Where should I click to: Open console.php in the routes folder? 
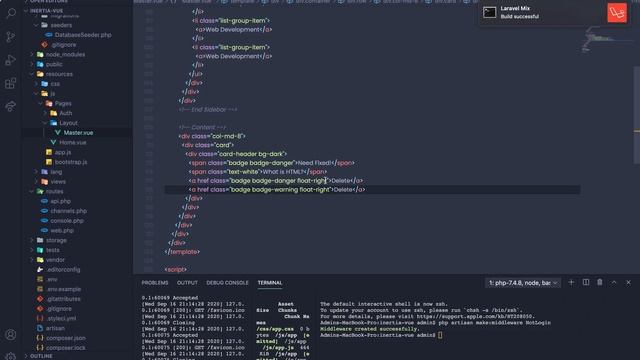point(67,221)
